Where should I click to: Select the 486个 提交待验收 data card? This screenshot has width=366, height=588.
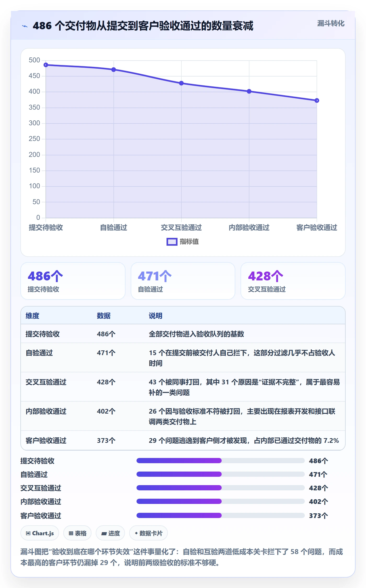pyautogui.click(x=73, y=281)
